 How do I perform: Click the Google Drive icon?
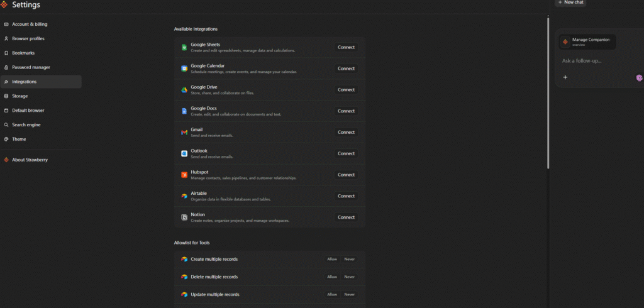pyautogui.click(x=184, y=90)
